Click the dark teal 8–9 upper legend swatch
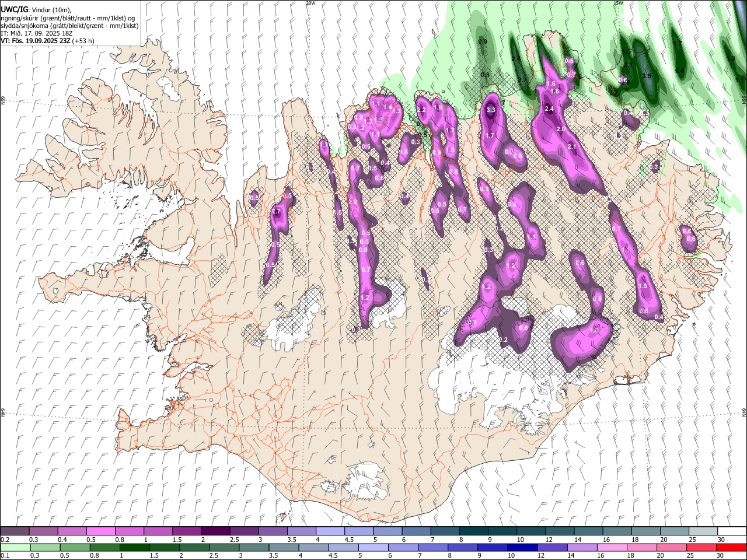This screenshot has height=560, width=747. click(474, 531)
